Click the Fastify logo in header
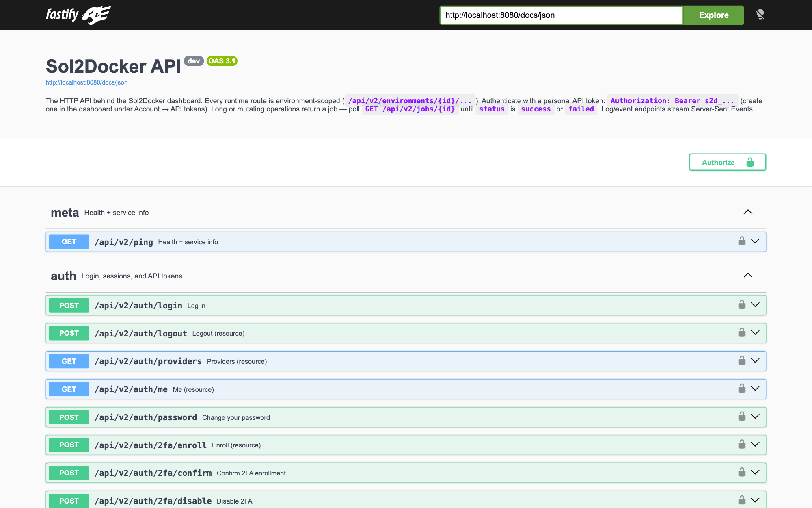The height and width of the screenshot is (508, 812). coord(78,15)
